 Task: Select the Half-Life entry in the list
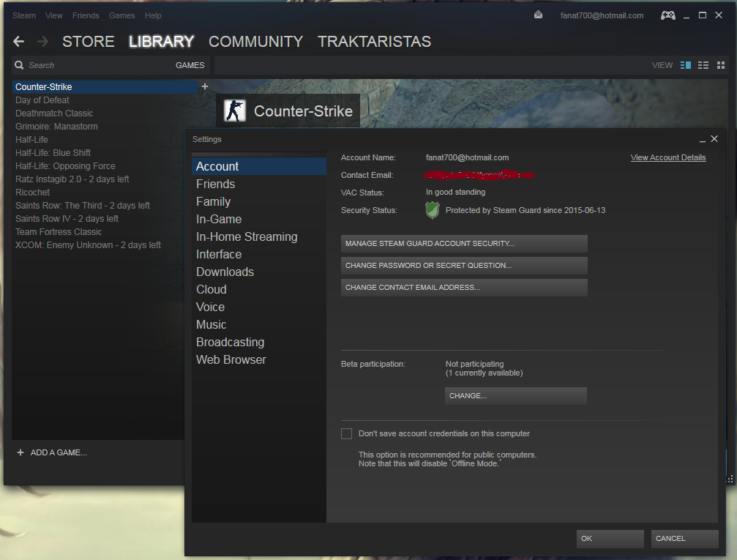point(98,140)
